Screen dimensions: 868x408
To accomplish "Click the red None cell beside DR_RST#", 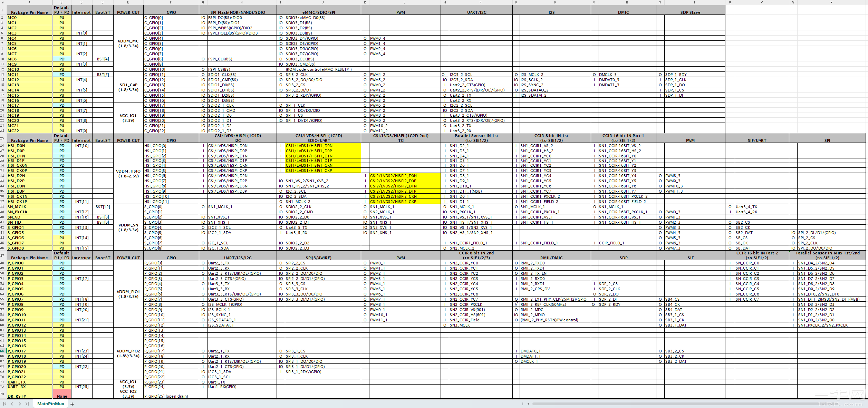I will click(x=62, y=394).
